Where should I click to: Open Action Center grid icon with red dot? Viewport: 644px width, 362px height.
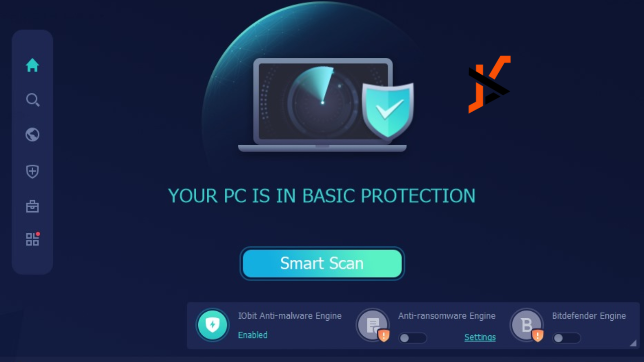[33, 239]
